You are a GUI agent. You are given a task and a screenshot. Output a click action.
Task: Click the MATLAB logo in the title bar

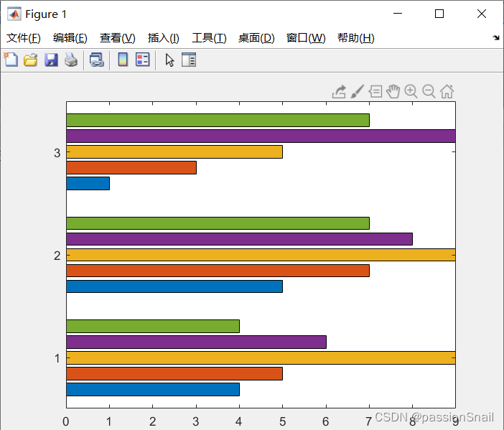14,14
